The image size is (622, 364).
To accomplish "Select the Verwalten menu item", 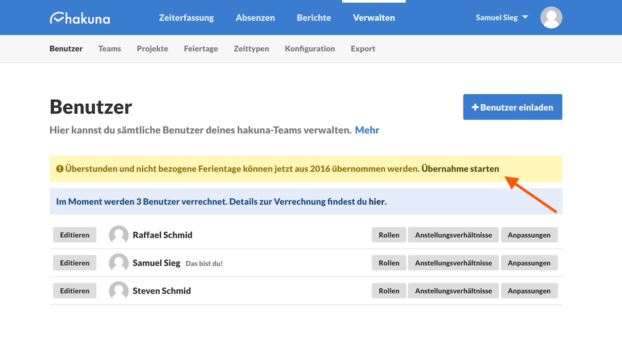I will (x=374, y=18).
